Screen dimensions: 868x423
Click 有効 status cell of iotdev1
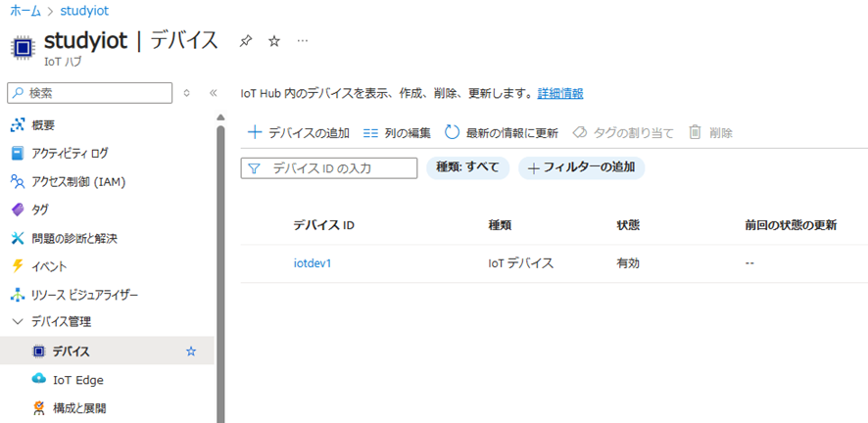pyautogui.click(x=628, y=263)
